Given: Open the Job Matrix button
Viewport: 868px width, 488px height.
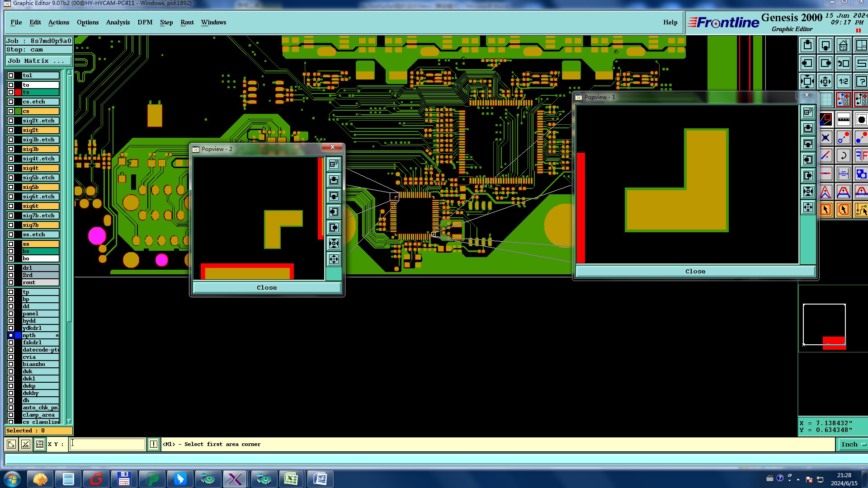Looking at the screenshot, I should pos(38,61).
